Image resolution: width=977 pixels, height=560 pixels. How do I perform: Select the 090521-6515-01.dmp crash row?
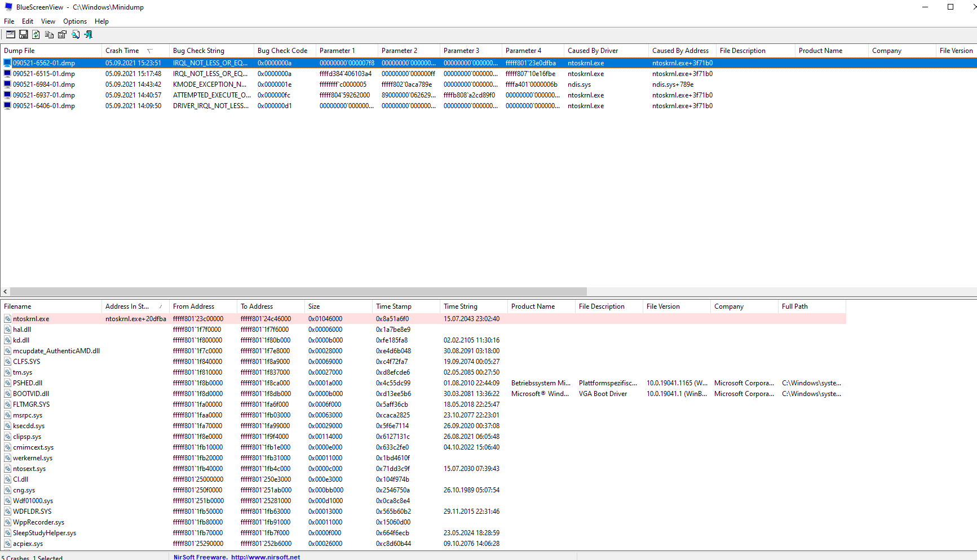click(488, 74)
